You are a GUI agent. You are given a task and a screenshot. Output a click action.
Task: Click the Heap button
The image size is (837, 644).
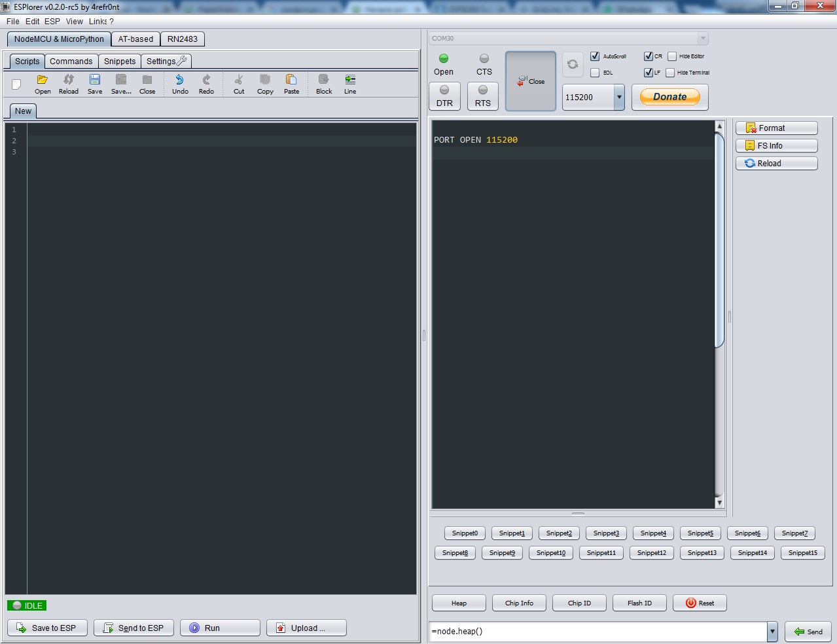pyautogui.click(x=458, y=603)
